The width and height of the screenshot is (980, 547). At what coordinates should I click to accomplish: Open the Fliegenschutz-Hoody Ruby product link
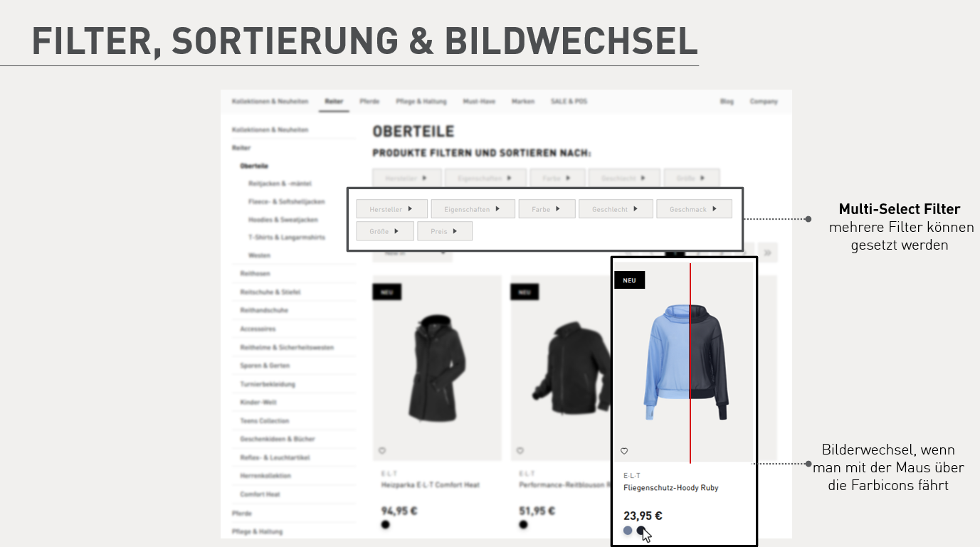(670, 488)
